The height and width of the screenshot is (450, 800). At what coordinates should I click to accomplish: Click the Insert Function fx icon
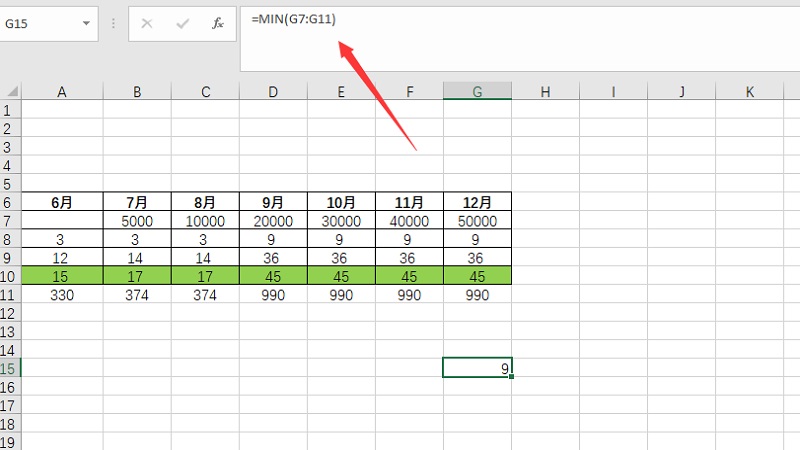click(217, 23)
